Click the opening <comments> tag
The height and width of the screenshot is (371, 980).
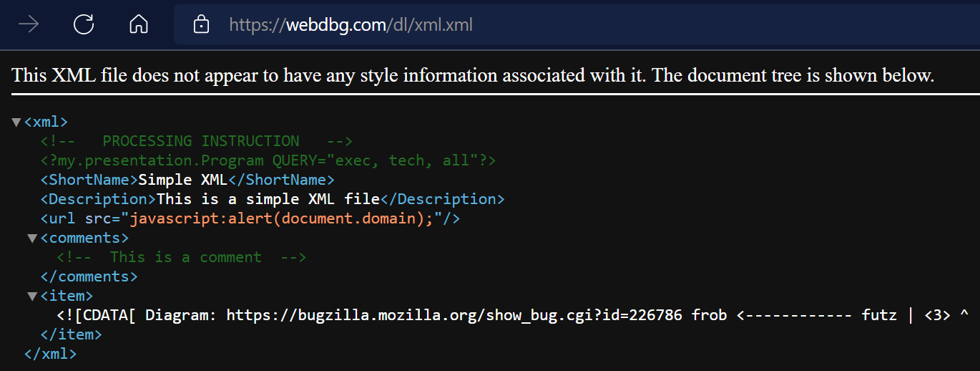click(x=84, y=238)
